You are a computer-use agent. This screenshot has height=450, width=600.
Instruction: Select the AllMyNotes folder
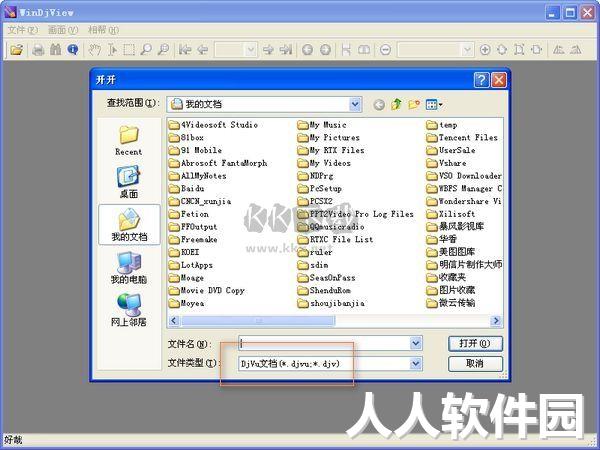pos(197,176)
